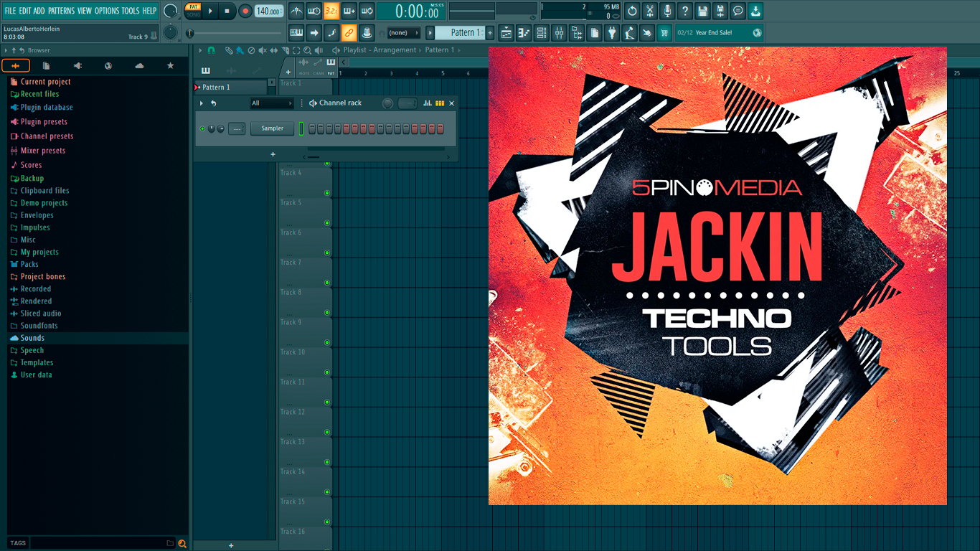Select the Delete tool in Playlist

tap(251, 50)
